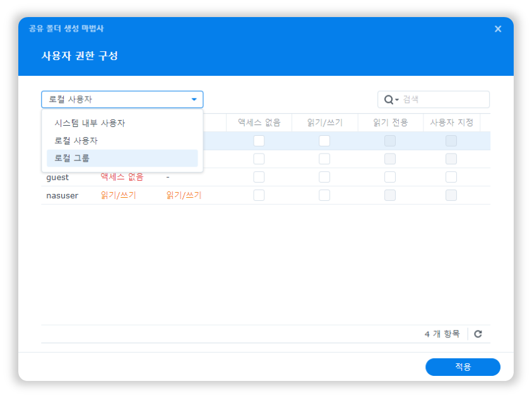Toggle 읽기/쓰기 checkbox in highlighted first row

pyautogui.click(x=324, y=141)
